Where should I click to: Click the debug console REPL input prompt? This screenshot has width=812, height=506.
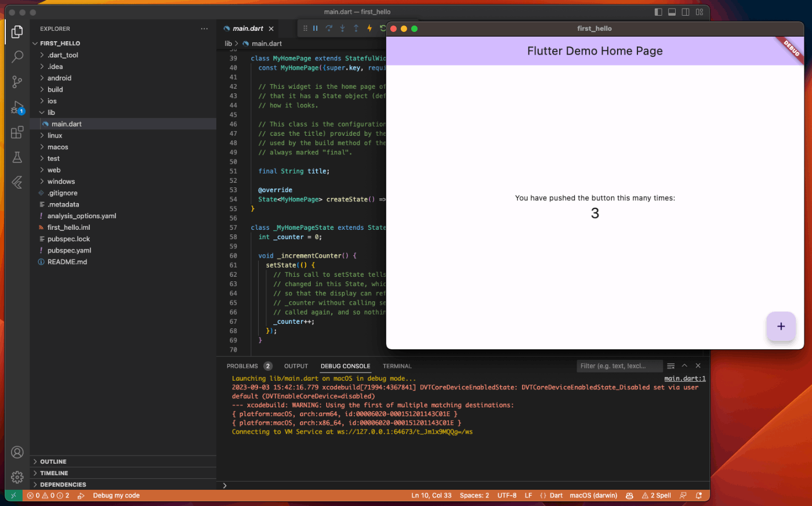pyautogui.click(x=464, y=485)
